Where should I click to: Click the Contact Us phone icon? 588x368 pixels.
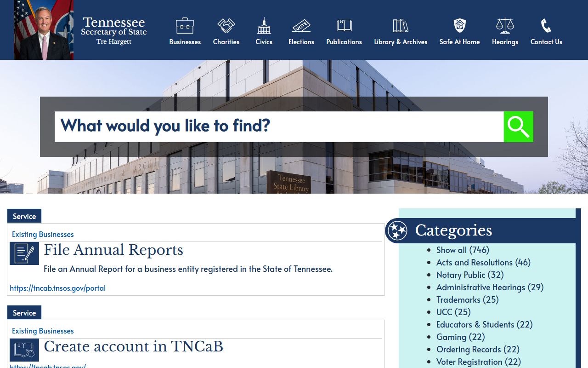[x=546, y=26]
